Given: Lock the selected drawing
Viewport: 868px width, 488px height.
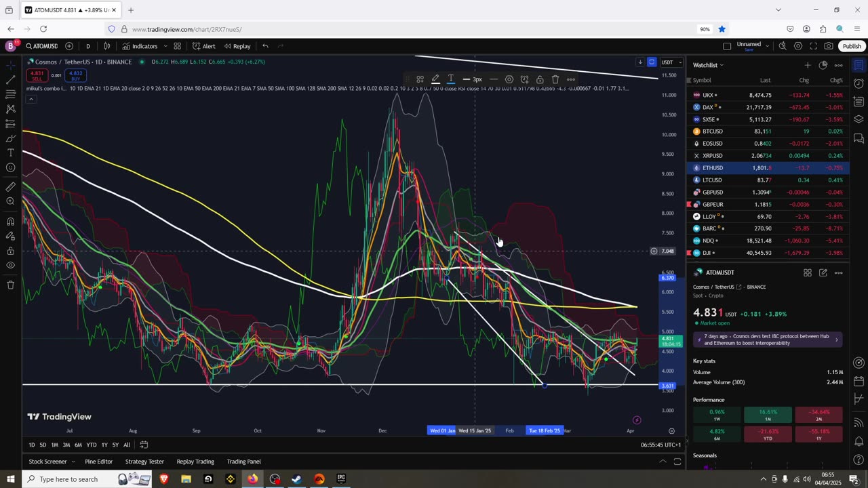Looking at the screenshot, I should click(540, 79).
